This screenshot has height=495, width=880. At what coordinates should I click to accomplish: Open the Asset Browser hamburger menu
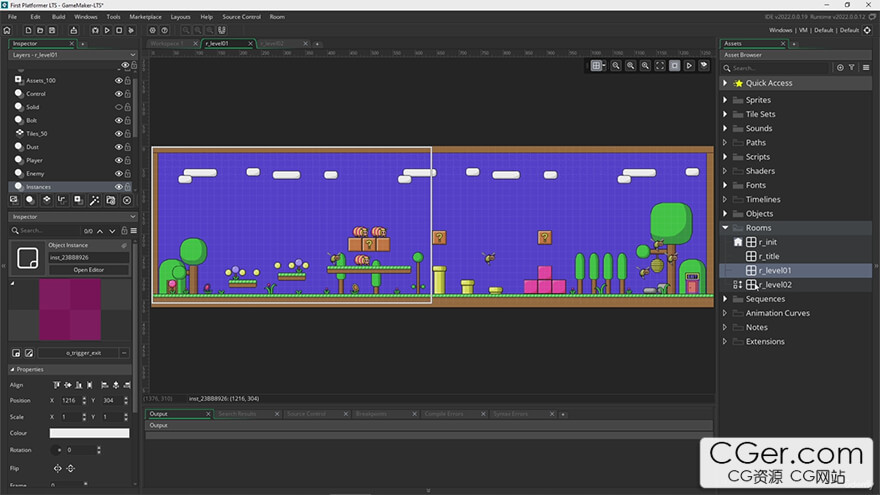(866, 67)
